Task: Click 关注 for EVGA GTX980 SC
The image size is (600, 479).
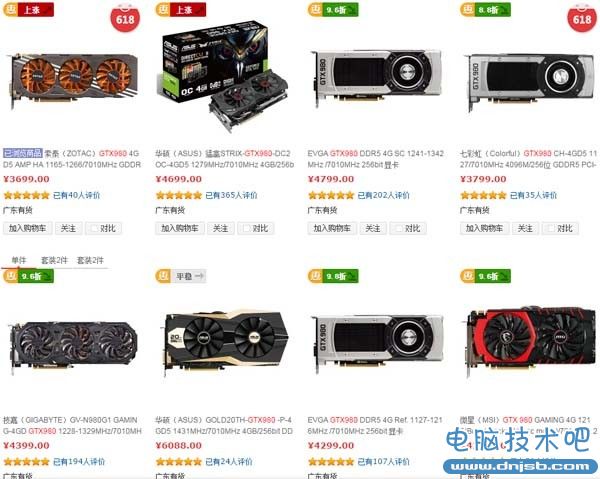Action: click(x=372, y=228)
